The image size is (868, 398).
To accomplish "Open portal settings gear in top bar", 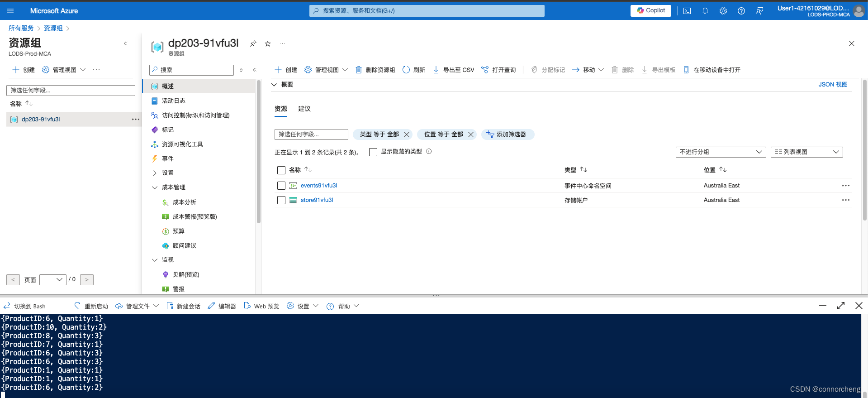I will (723, 11).
